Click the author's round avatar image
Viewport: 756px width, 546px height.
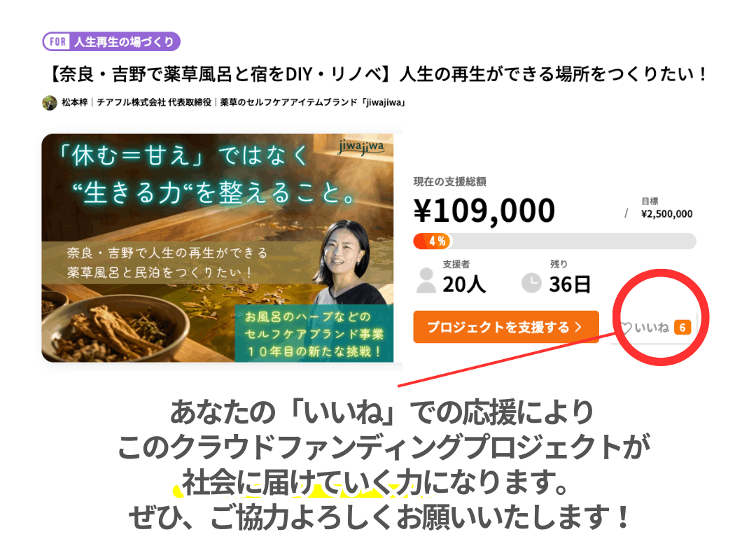[50, 103]
